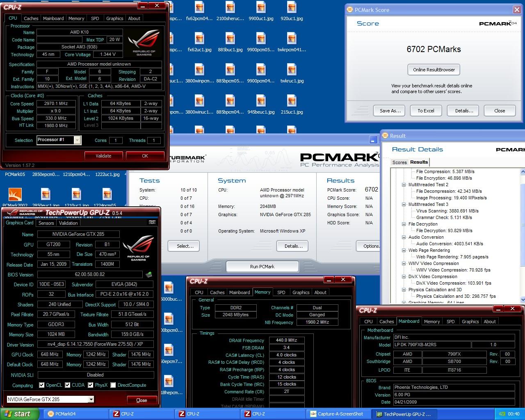Collapse the File Decryption tree node
Screen dimensions: 525x420
404,224
